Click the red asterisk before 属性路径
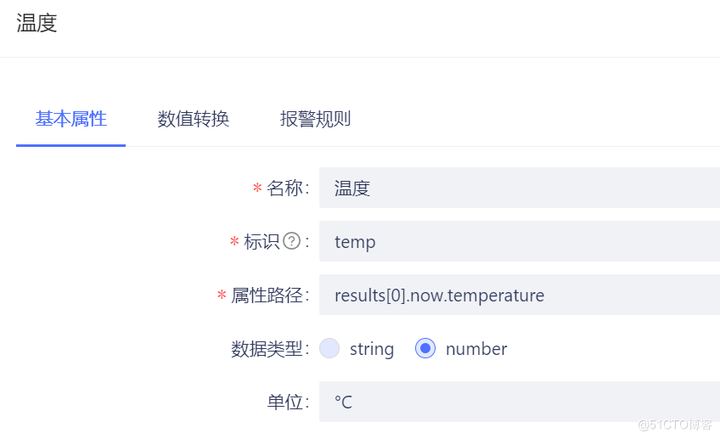 click(222, 295)
